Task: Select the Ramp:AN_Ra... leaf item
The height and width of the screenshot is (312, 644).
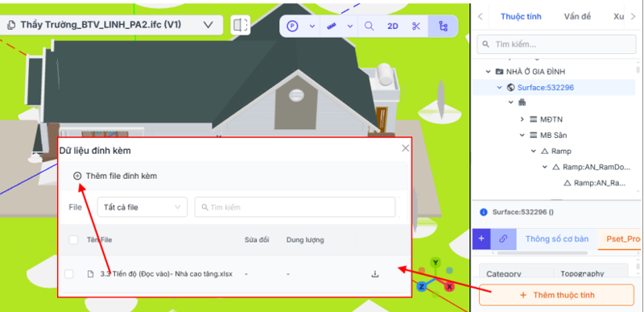Action: pos(600,183)
